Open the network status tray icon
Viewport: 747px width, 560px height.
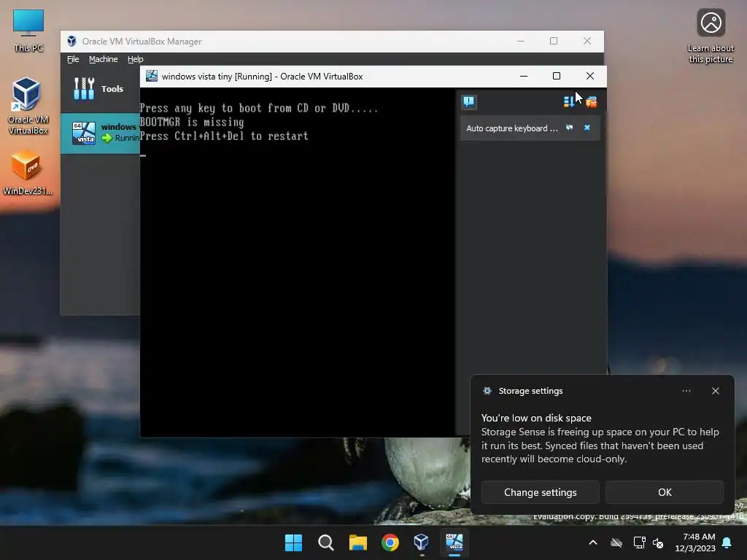(x=639, y=542)
